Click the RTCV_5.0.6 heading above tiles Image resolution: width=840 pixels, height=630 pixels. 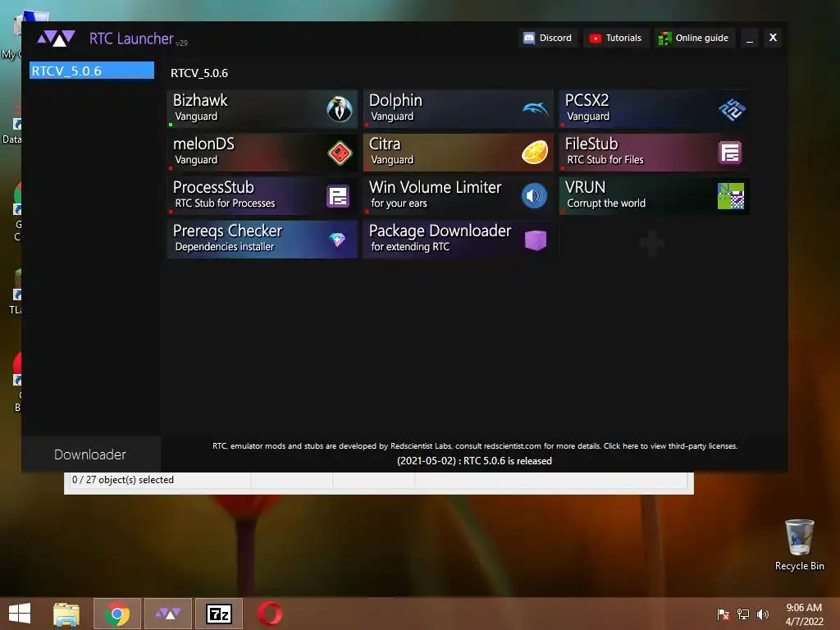coord(199,73)
